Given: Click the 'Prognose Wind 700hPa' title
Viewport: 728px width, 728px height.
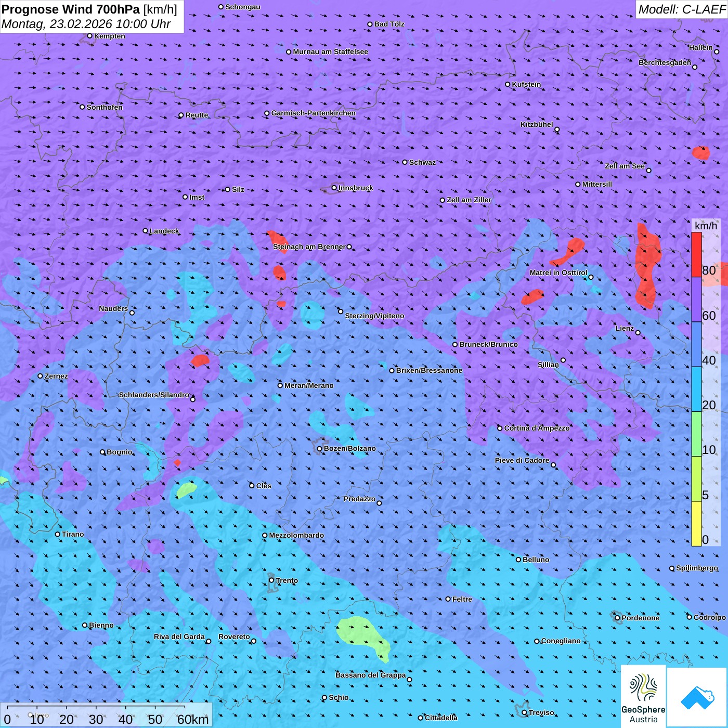Looking at the screenshot, I should tap(71, 9).
